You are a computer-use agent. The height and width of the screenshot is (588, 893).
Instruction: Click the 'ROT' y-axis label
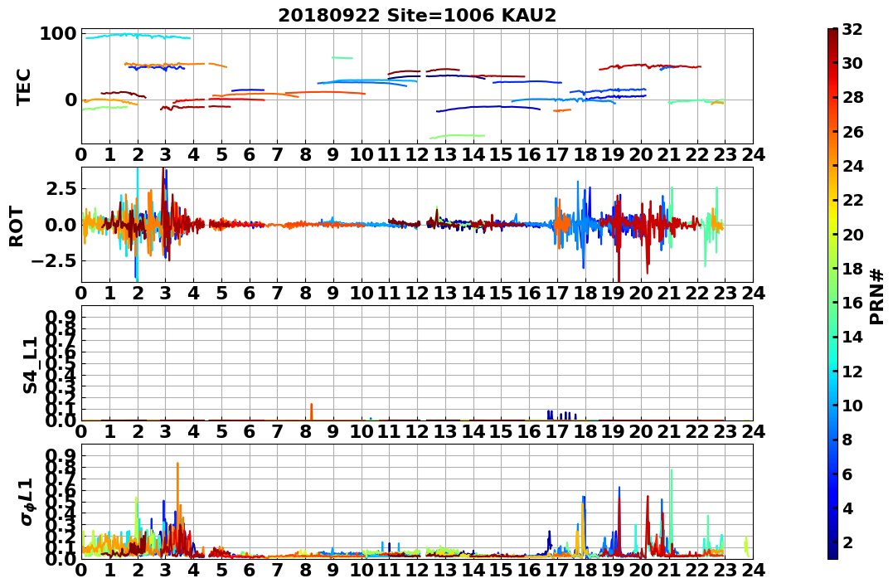pyautogui.click(x=17, y=226)
